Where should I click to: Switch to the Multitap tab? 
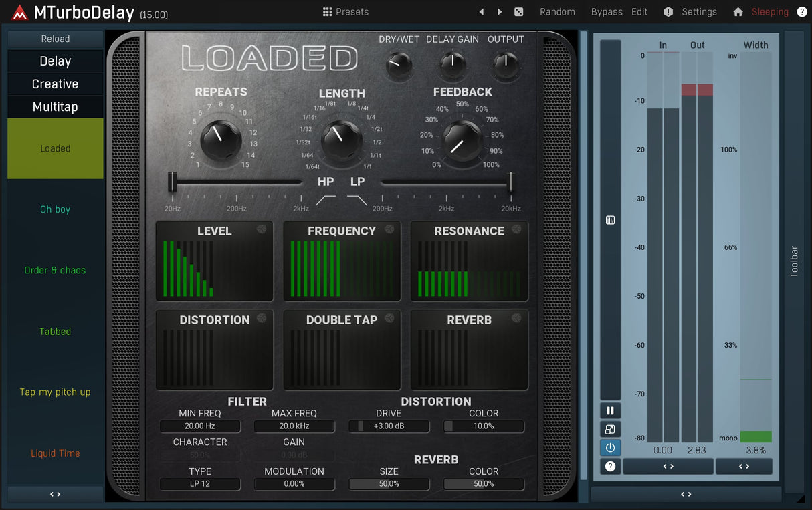[x=56, y=107]
